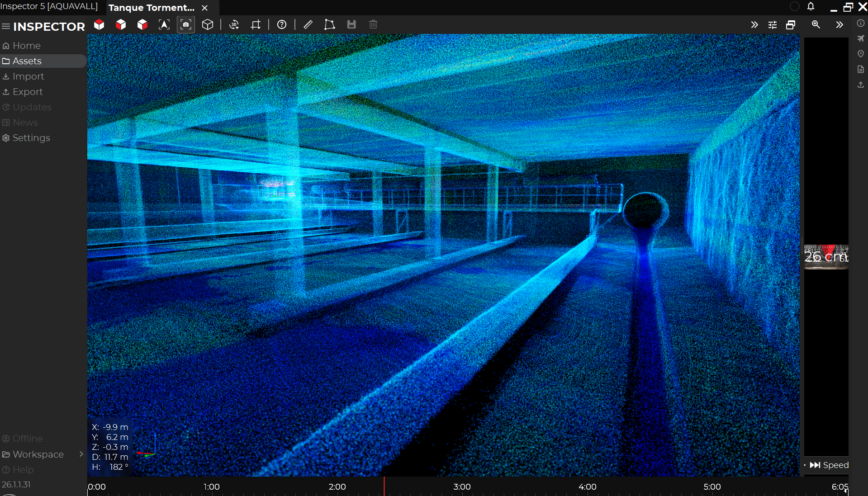
Task: Toggle the camera view capture tool
Action: click(186, 24)
